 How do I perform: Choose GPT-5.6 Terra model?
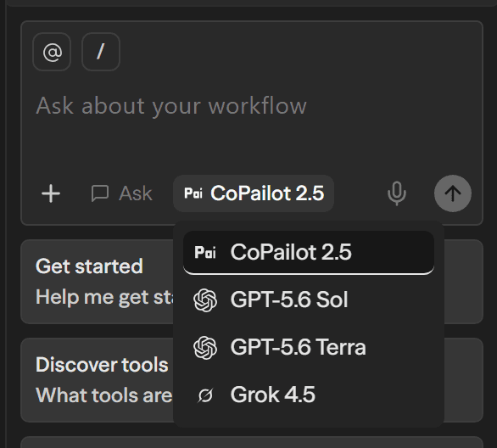click(309, 347)
